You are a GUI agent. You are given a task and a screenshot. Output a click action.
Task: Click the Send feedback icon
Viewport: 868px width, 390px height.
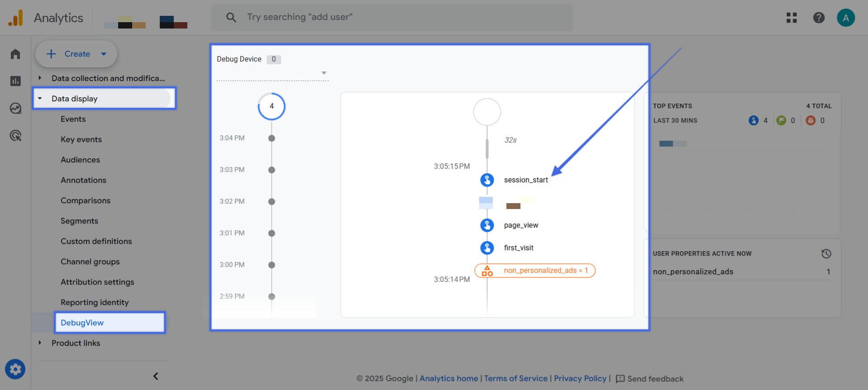620,379
